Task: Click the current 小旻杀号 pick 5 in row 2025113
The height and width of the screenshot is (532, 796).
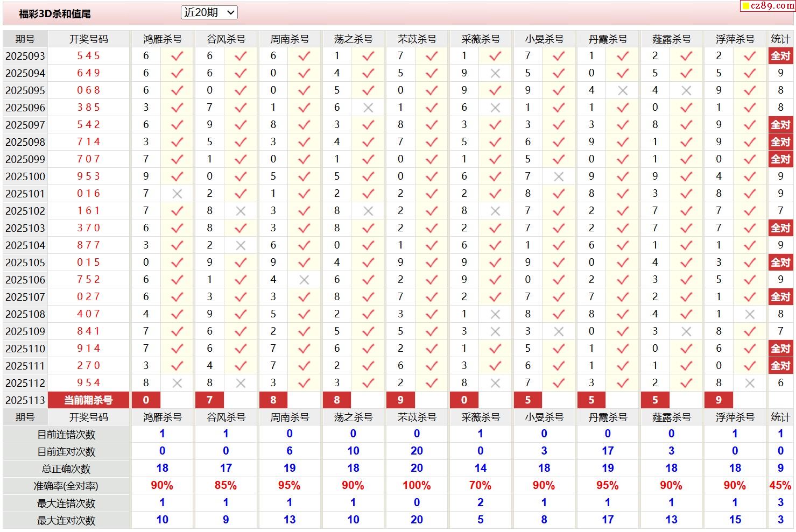Action: (x=527, y=400)
